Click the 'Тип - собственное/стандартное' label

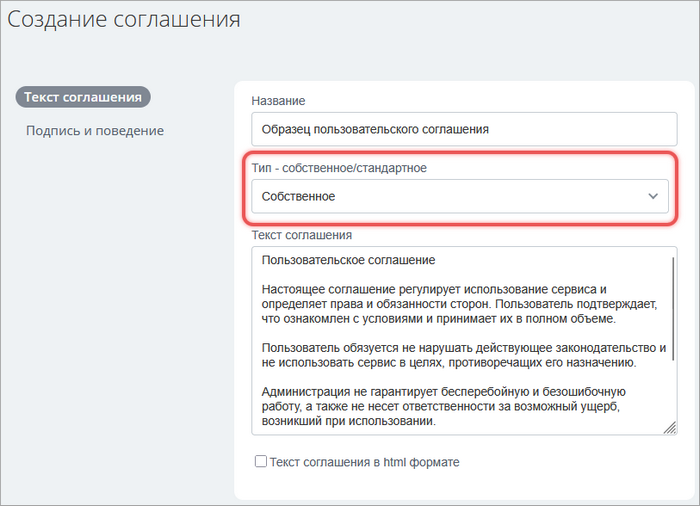tap(339, 167)
